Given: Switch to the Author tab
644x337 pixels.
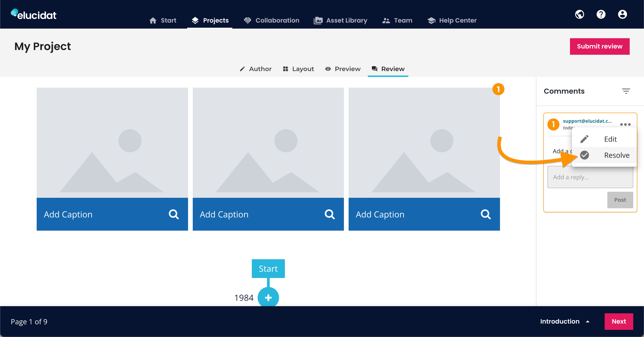Looking at the screenshot, I should point(255,69).
